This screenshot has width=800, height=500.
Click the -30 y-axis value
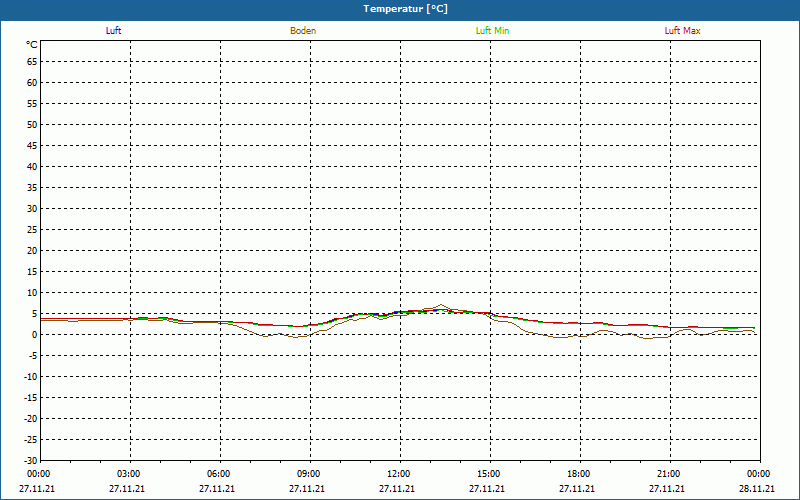31,461
